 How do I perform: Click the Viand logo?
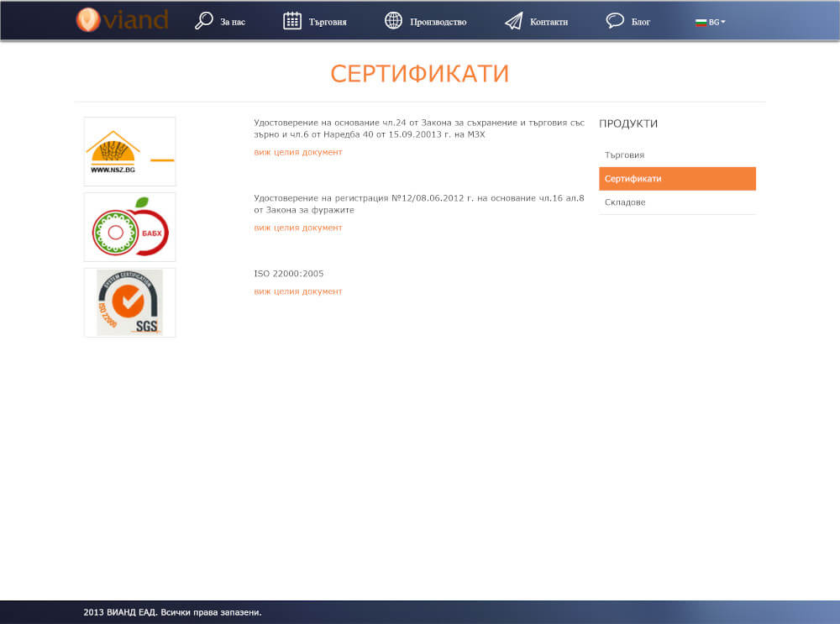(122, 20)
